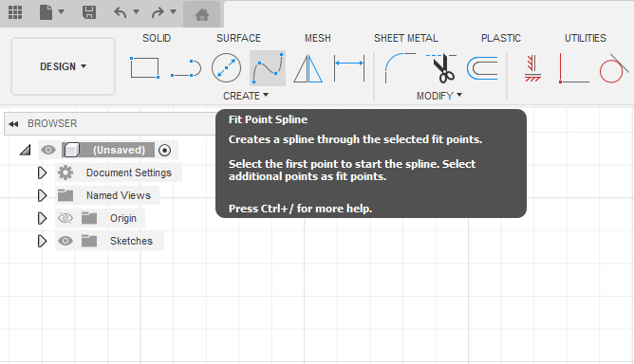Switch to the SURFACE tab

point(238,38)
